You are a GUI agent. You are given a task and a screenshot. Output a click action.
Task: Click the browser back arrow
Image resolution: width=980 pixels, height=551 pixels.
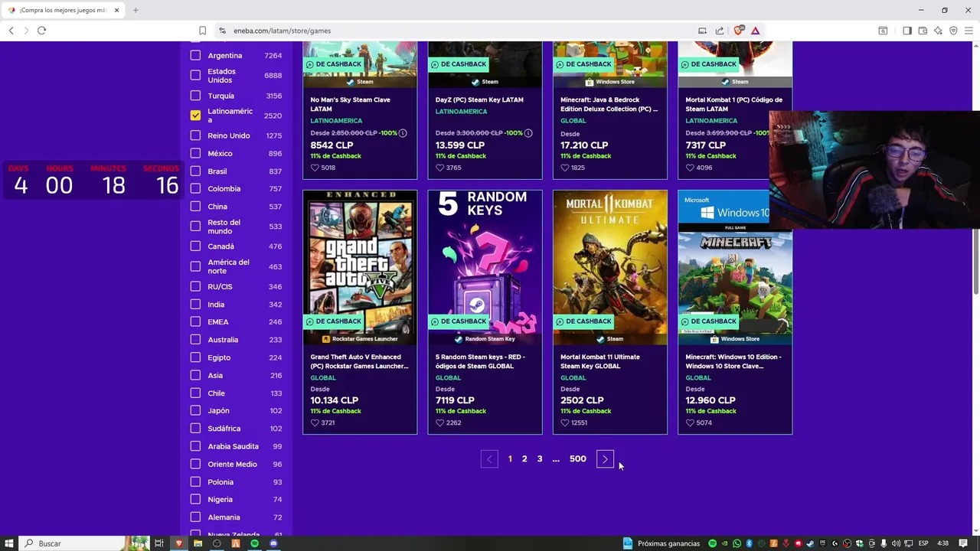click(11, 31)
